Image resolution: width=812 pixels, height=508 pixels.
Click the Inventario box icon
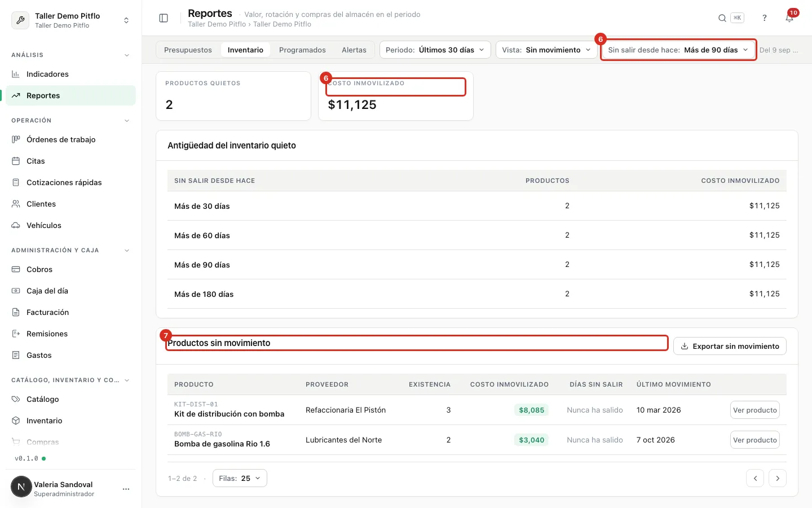pos(16,421)
